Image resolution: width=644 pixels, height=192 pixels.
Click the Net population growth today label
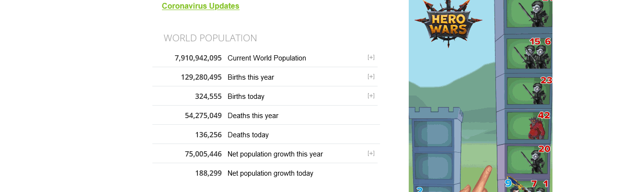(x=270, y=173)
